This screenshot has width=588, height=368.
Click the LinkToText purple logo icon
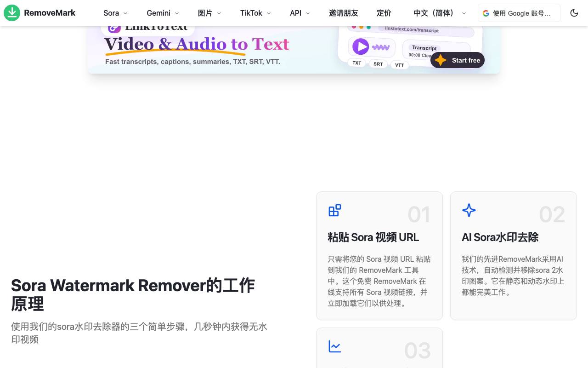(114, 28)
